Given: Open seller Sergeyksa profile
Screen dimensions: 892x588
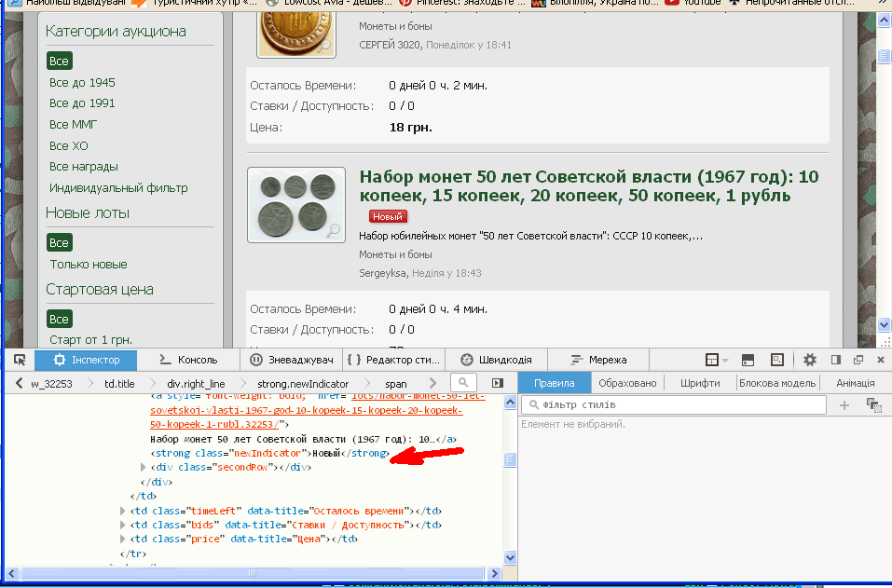Looking at the screenshot, I should [x=382, y=273].
